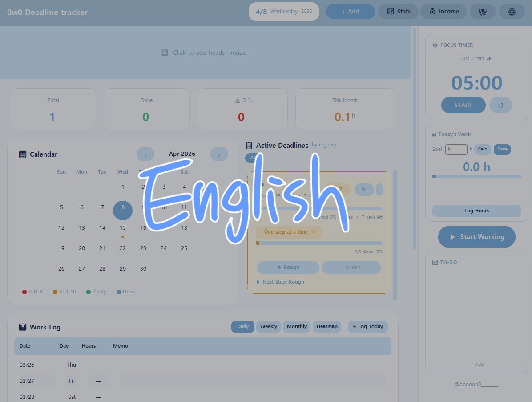The width and height of the screenshot is (532, 402).
Task: Click the This Month hours card
Action: [x=345, y=109]
